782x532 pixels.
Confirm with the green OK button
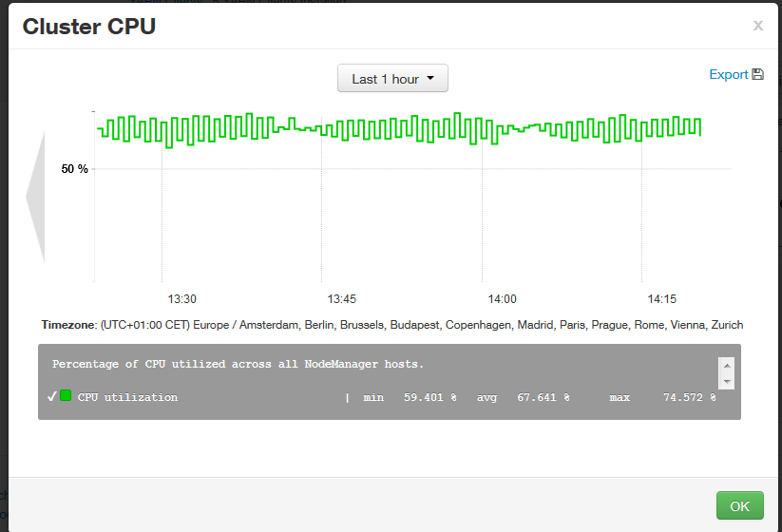coord(739,505)
